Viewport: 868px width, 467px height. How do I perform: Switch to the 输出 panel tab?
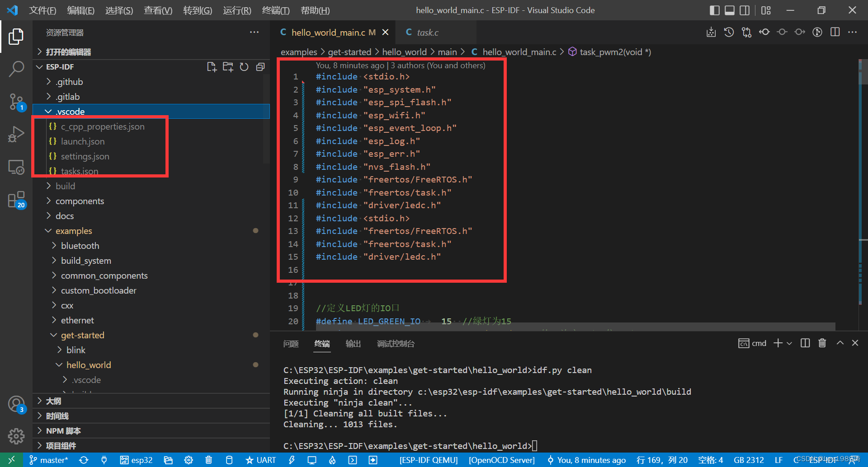pyautogui.click(x=353, y=344)
